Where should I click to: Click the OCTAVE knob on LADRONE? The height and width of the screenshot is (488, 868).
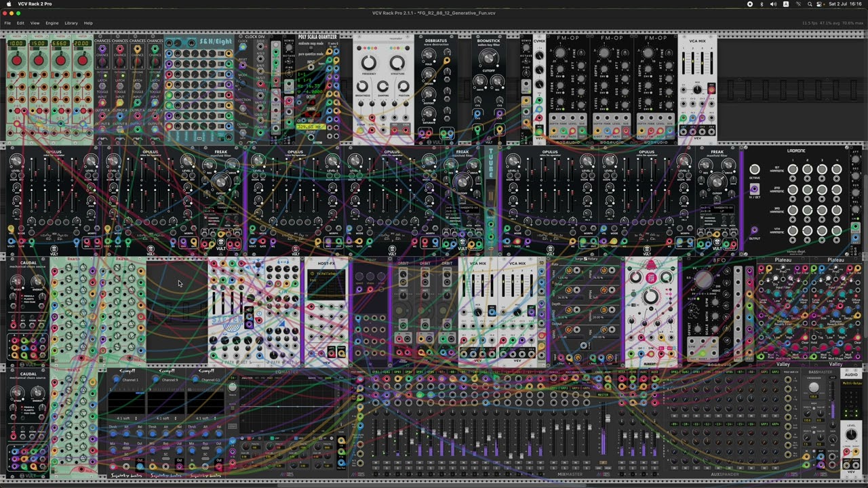754,169
